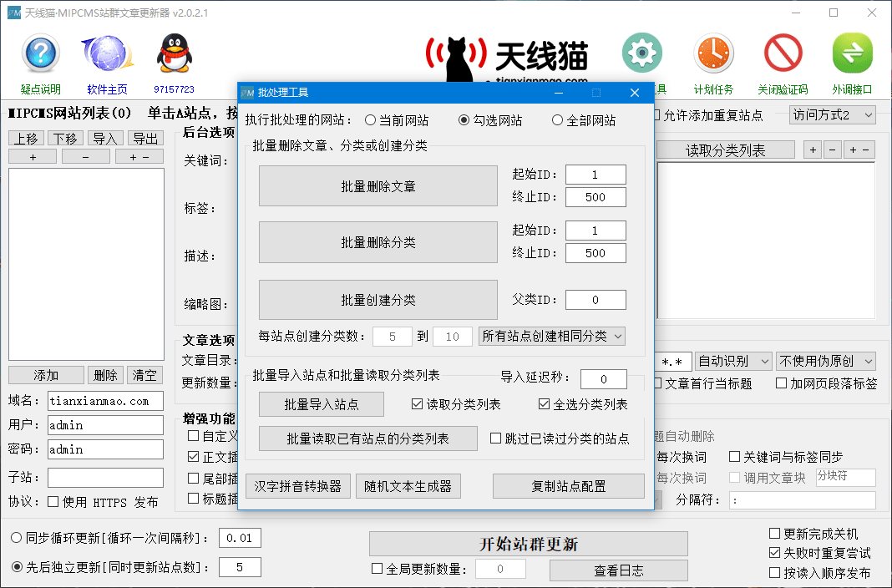
Task: Click 上移 button in site list
Action: 26,138
